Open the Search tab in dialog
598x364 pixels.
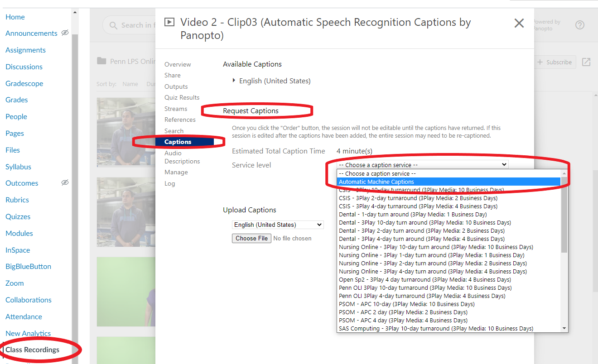(174, 131)
